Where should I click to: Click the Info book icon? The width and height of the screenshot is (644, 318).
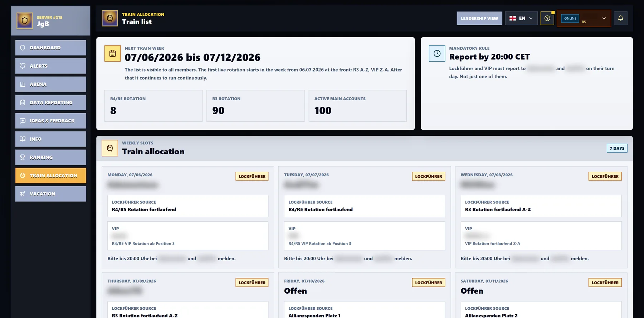23,139
